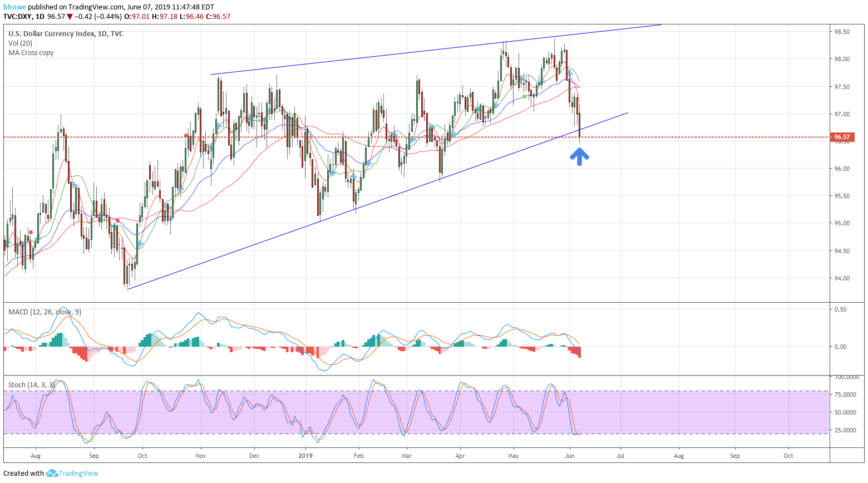Click the high value 'H:97.18'
The width and height of the screenshot is (868, 483).
coord(165,17)
